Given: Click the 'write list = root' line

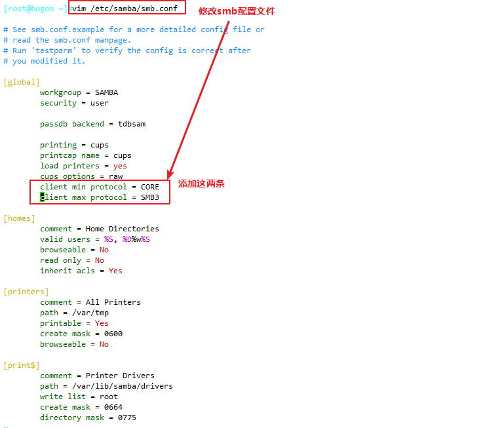Looking at the screenshot, I should [79, 397].
